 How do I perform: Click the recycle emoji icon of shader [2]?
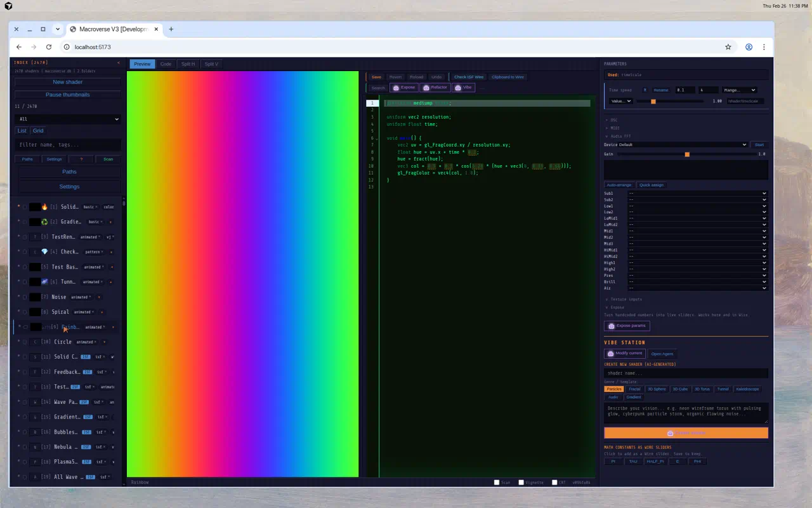pyautogui.click(x=44, y=222)
